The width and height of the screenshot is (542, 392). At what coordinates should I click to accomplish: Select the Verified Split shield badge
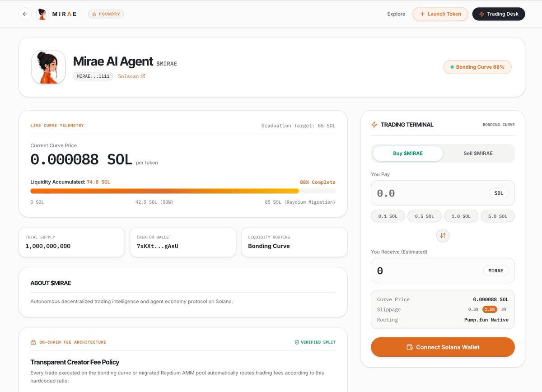pyautogui.click(x=315, y=342)
